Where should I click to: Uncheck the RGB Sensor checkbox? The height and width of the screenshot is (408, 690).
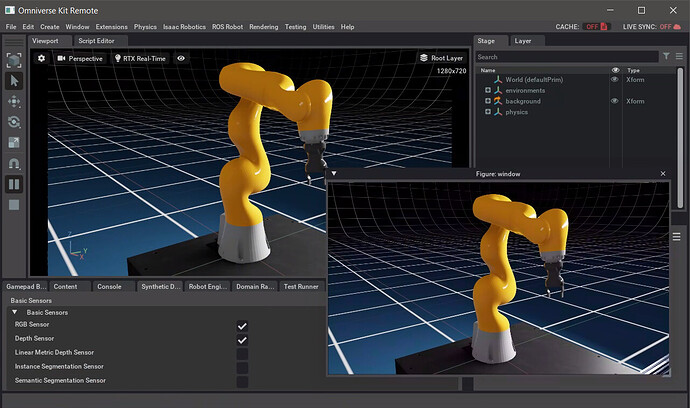click(242, 326)
